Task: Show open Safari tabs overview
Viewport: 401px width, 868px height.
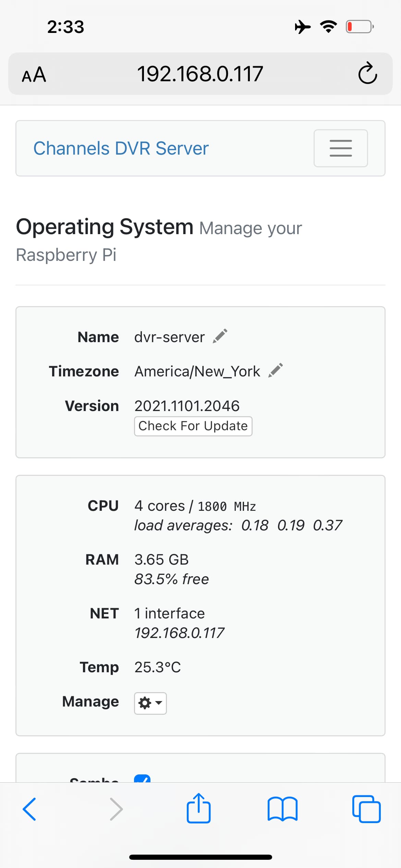Action: pos(366,809)
